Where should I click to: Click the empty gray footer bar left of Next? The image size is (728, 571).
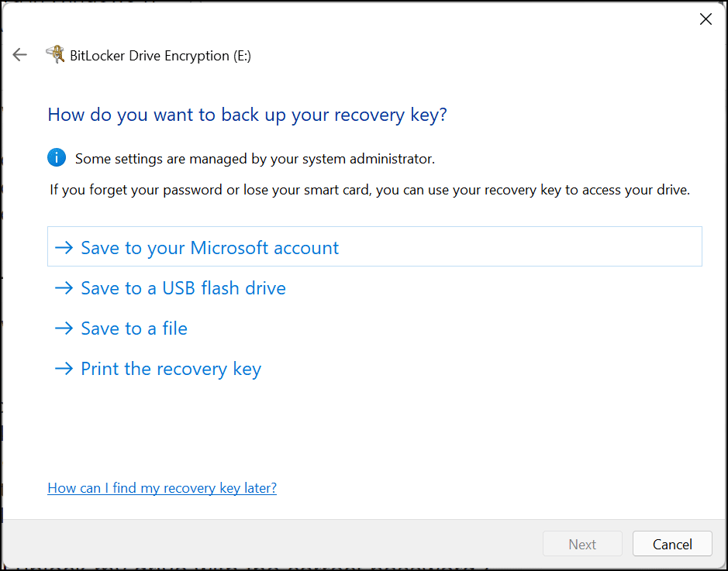click(x=271, y=544)
